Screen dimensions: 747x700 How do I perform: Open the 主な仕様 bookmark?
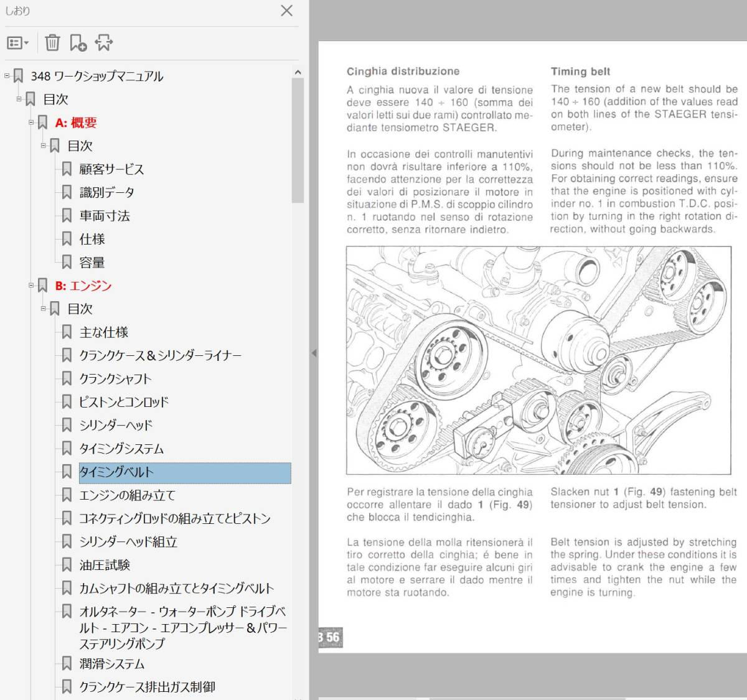coord(104,332)
